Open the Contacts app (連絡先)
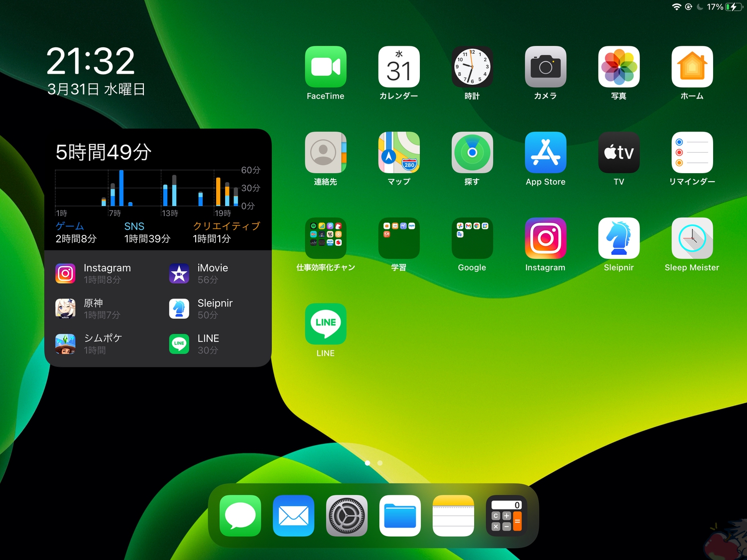Image resolution: width=747 pixels, height=560 pixels. click(326, 152)
